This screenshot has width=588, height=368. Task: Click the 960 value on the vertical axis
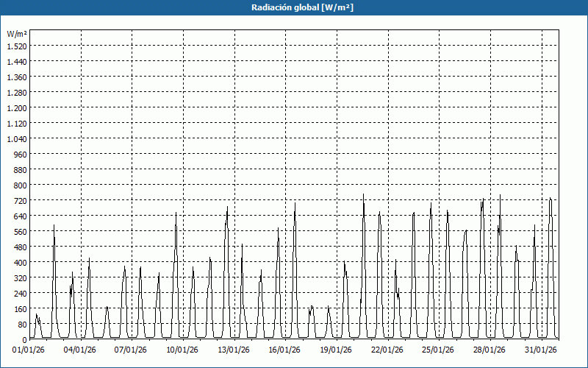point(19,154)
